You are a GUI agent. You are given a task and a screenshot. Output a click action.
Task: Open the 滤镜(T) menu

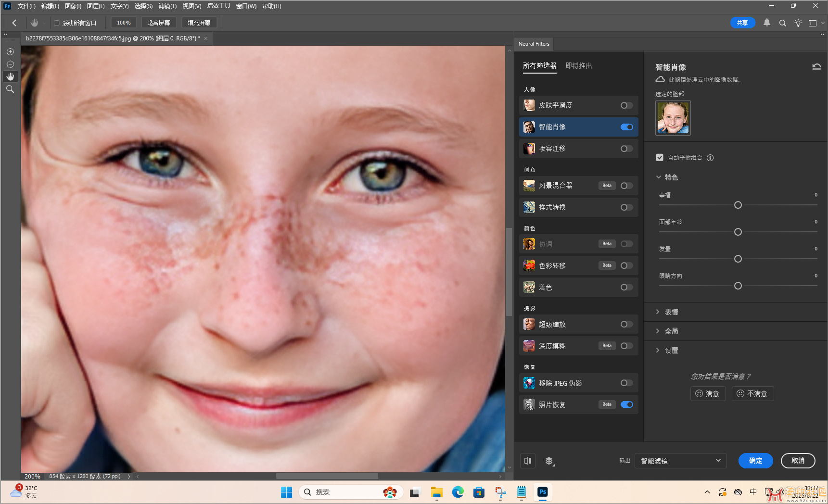[x=167, y=6]
